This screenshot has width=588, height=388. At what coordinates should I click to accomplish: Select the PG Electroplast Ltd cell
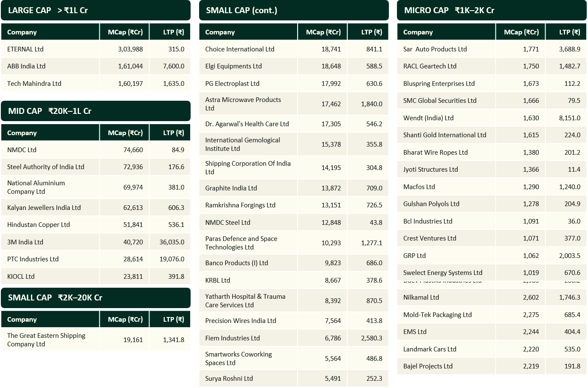coord(248,84)
